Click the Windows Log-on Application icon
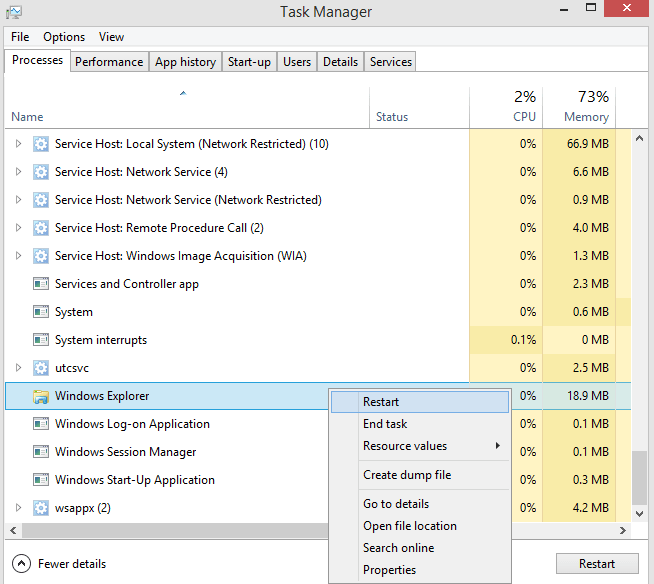654x584 pixels. (x=41, y=424)
